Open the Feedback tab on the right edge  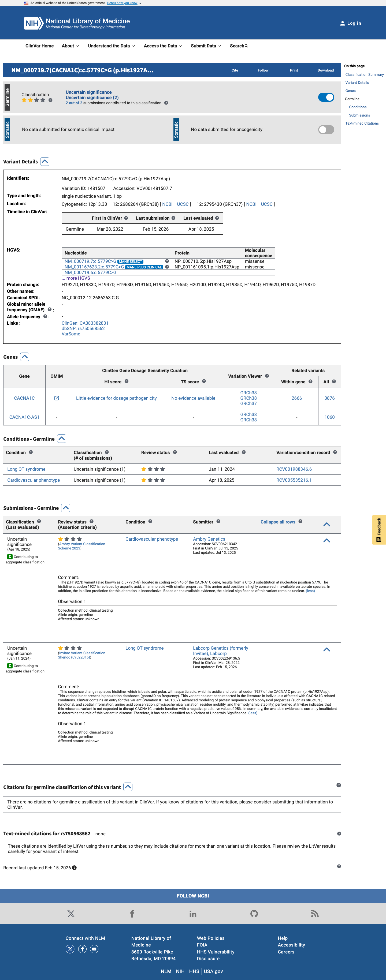pos(379,530)
